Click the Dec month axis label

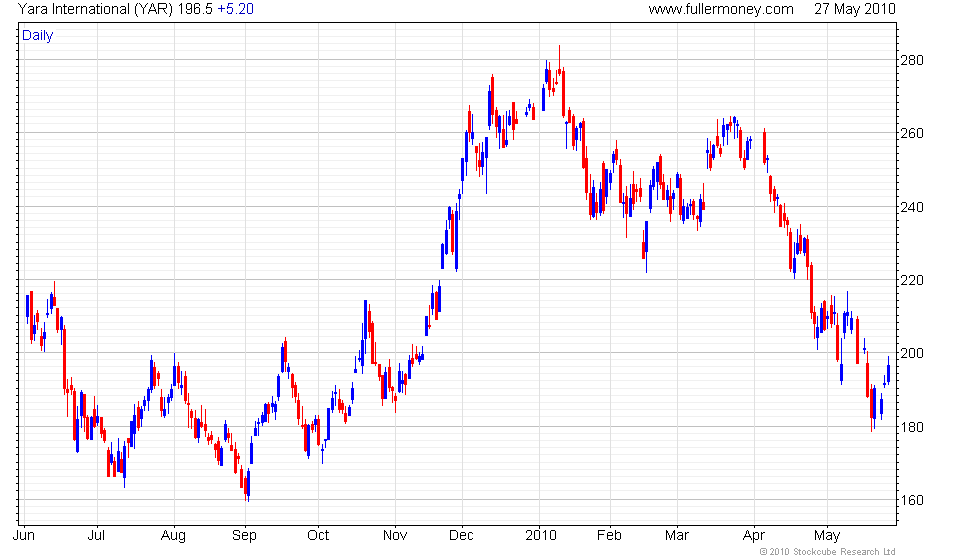[x=461, y=536]
